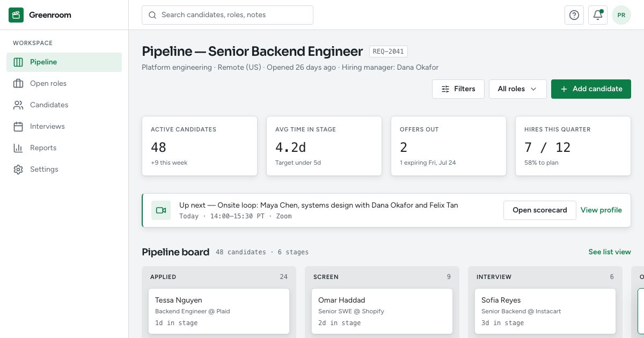Open notifications bell icon
Image resolution: width=644 pixels, height=338 pixels.
598,15
